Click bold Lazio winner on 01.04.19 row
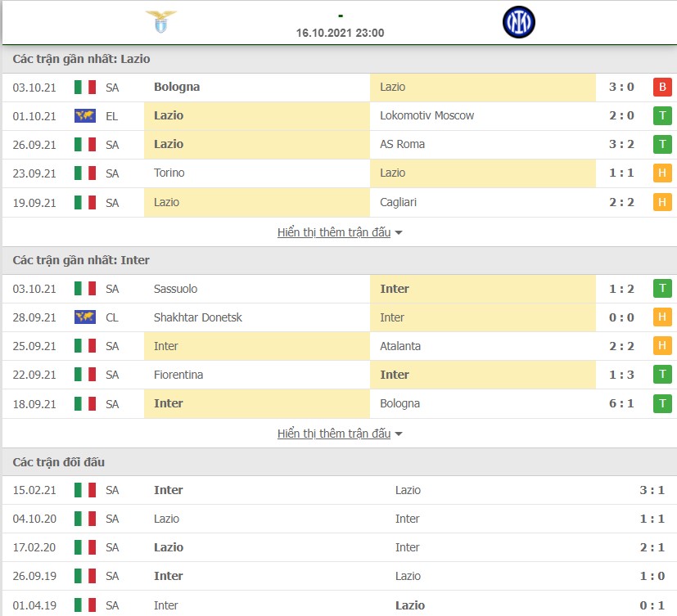 point(410,605)
